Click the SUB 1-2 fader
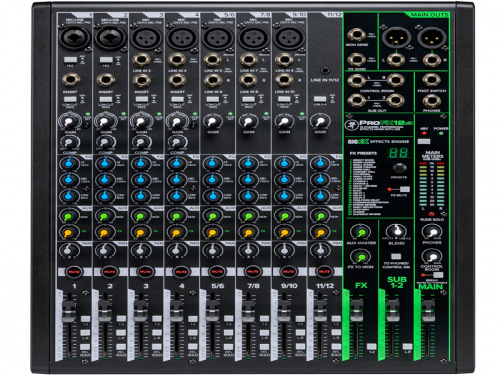This screenshot has width=500, height=375. pos(392,311)
